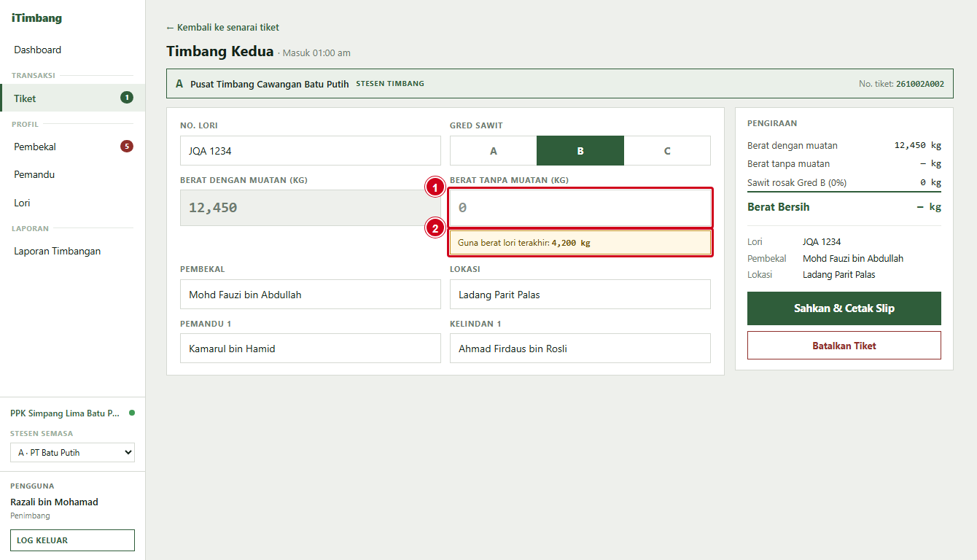The width and height of the screenshot is (977, 560).
Task: Open the Stesen Semasa dropdown
Action: (x=72, y=453)
